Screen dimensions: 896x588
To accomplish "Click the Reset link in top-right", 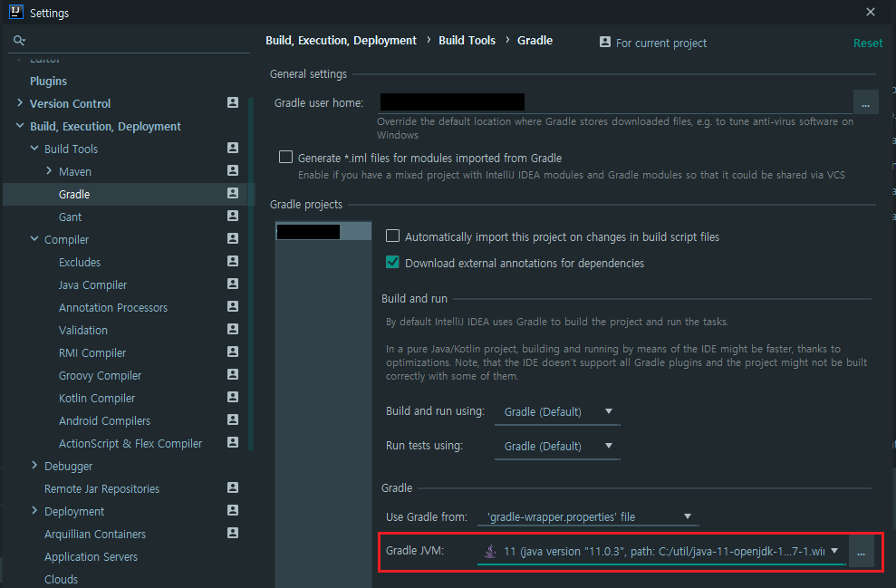I will pos(867,43).
